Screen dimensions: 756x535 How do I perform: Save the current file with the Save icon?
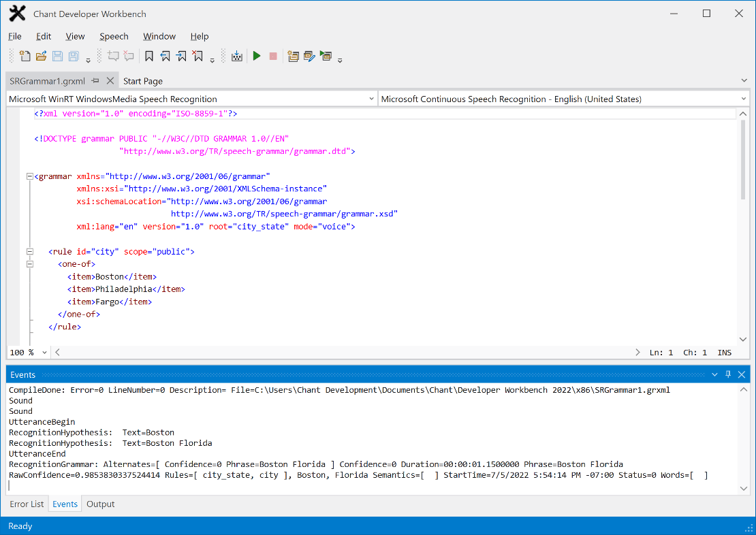coord(57,56)
